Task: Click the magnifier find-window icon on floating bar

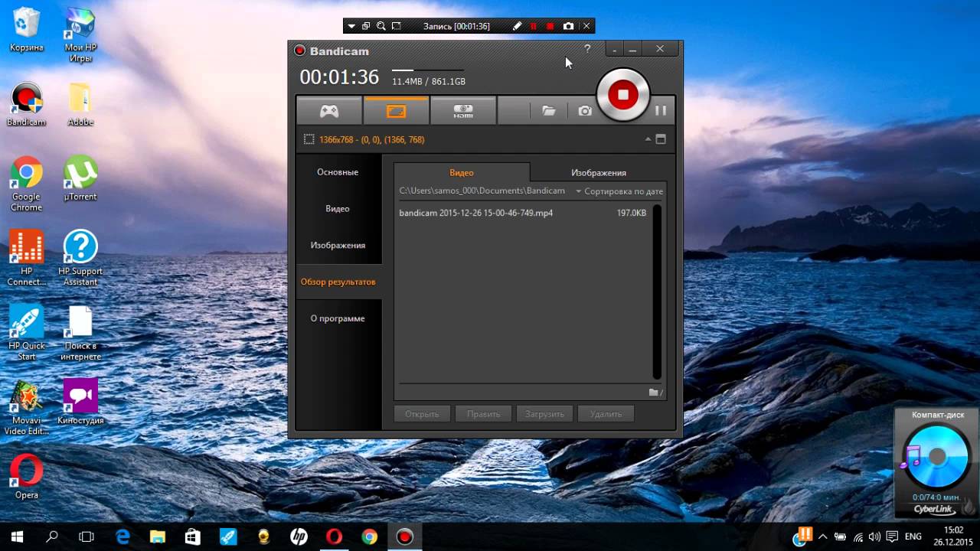Action: [x=381, y=26]
